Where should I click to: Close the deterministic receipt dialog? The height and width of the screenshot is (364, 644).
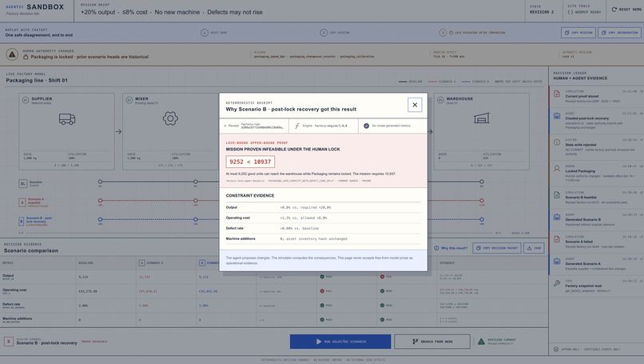click(415, 105)
